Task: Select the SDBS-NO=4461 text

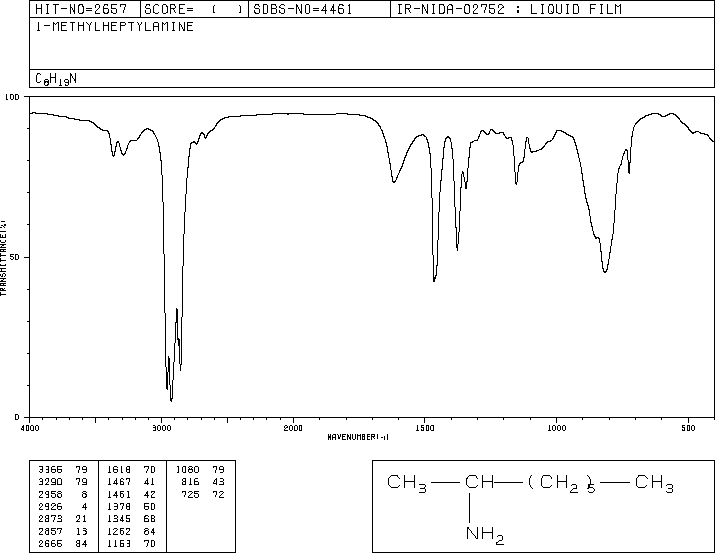Action: point(303,9)
